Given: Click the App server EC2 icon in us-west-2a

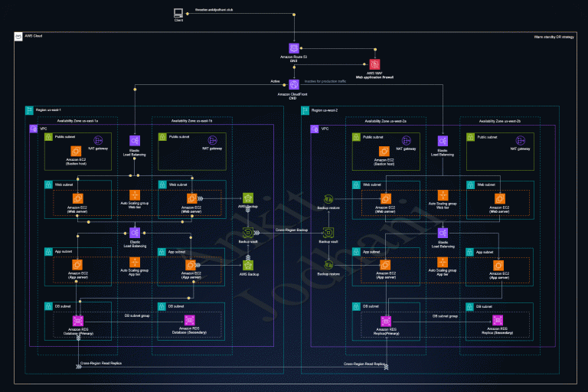Looking at the screenshot, I should 385,265.
